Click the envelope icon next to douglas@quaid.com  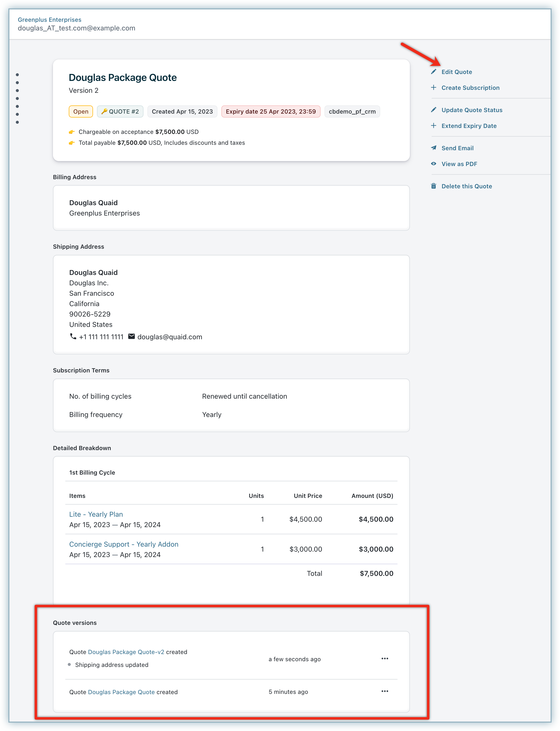tap(131, 336)
